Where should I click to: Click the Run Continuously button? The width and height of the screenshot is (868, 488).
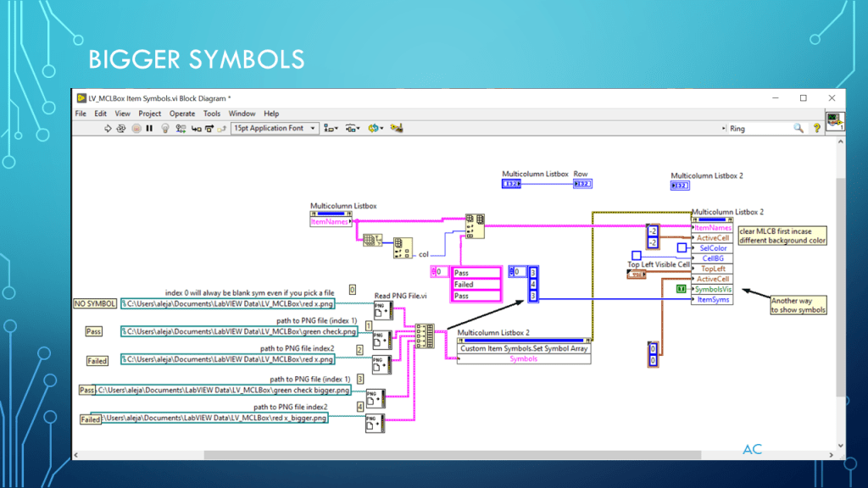pos(121,129)
